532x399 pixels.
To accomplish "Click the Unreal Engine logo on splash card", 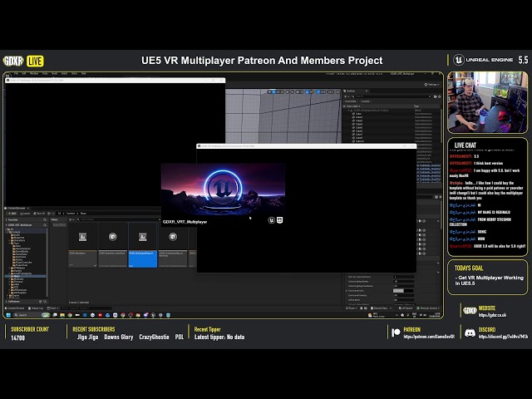I will click(272, 220).
